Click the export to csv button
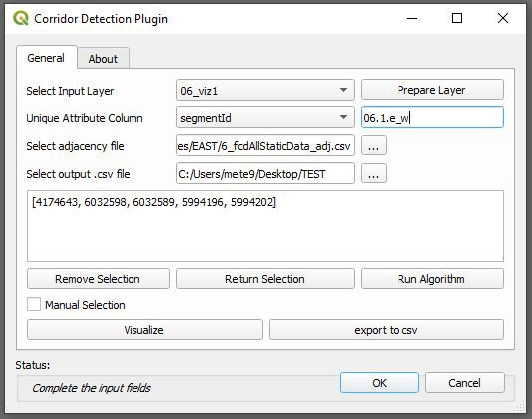Image resolution: width=532 pixels, height=419 pixels. [x=387, y=330]
